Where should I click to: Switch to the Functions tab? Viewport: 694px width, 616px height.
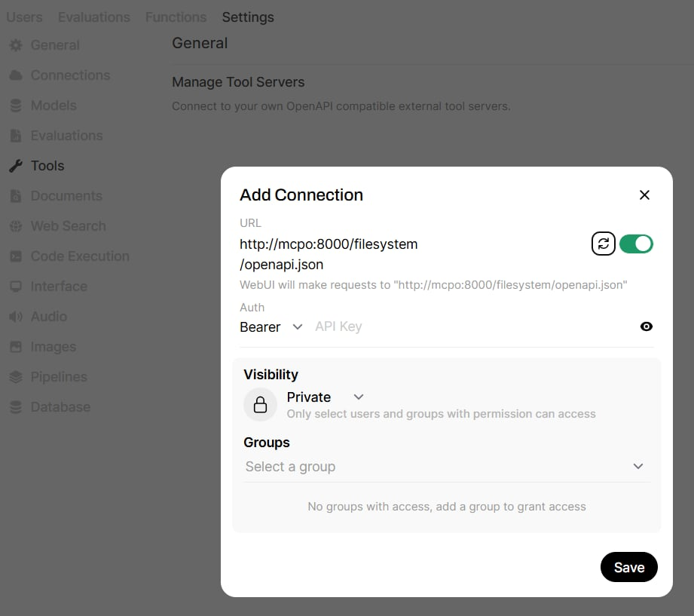pos(176,17)
